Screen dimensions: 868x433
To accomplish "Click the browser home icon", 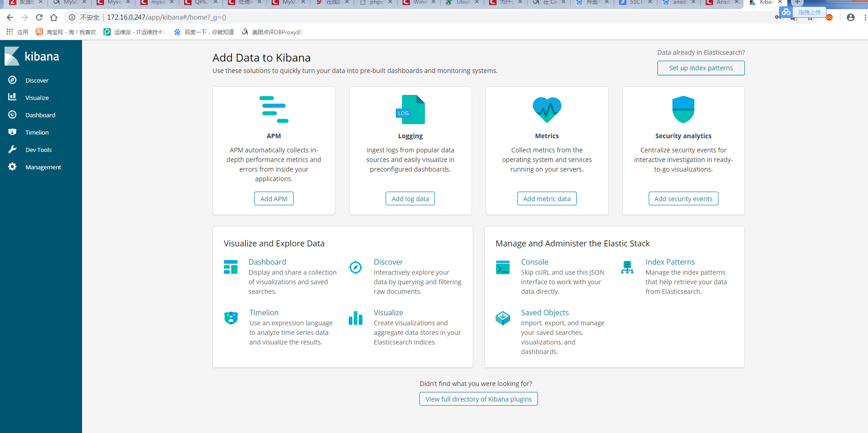I will [54, 17].
